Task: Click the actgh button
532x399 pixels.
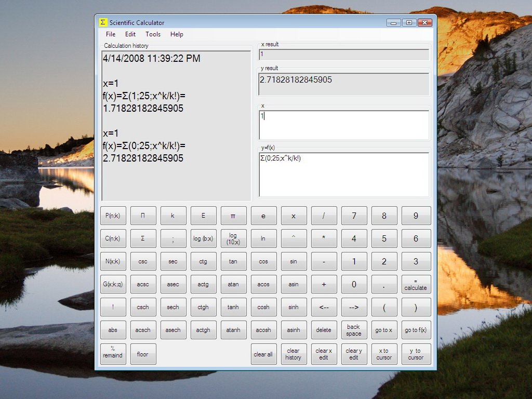Action: 203,330
